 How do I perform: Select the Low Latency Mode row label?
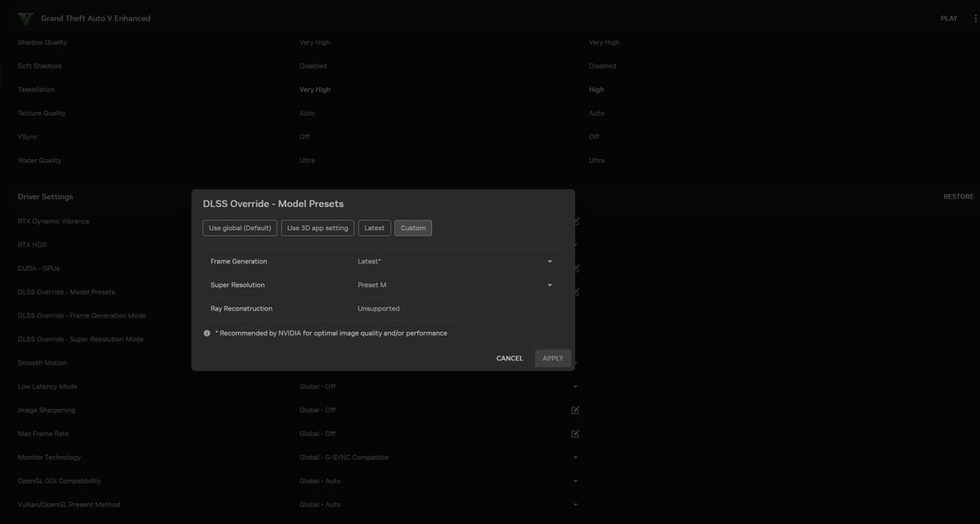47,386
